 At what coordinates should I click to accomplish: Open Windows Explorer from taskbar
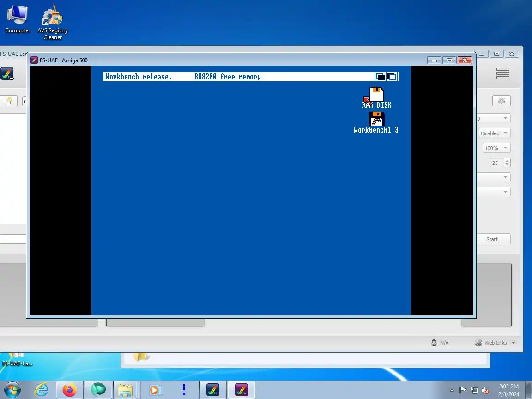125,390
